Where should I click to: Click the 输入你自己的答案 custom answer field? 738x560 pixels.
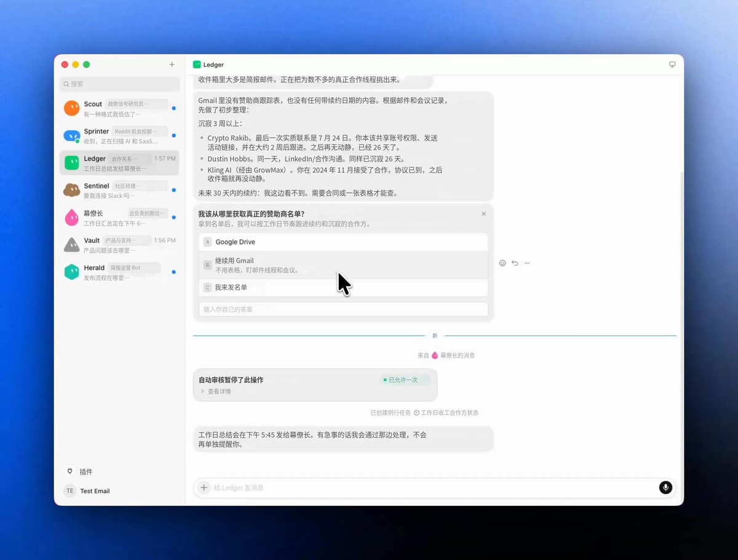click(343, 309)
